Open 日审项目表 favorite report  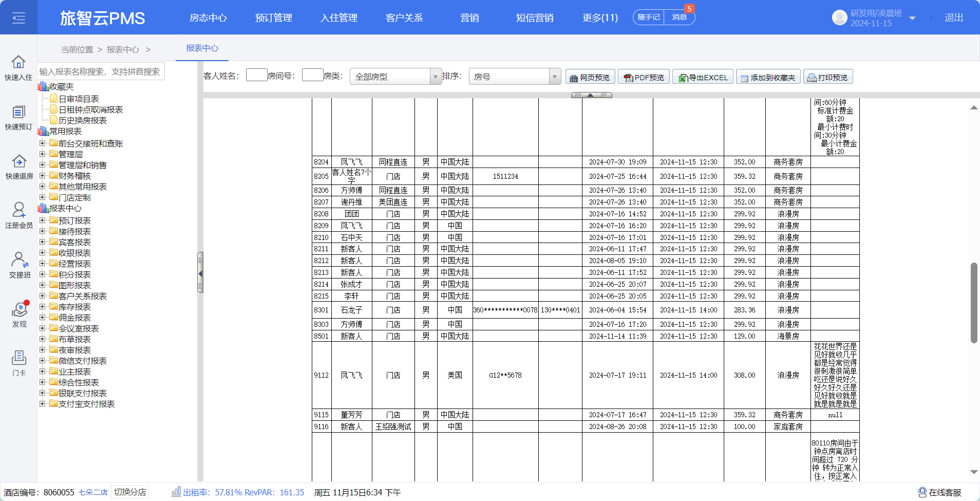coord(79,99)
